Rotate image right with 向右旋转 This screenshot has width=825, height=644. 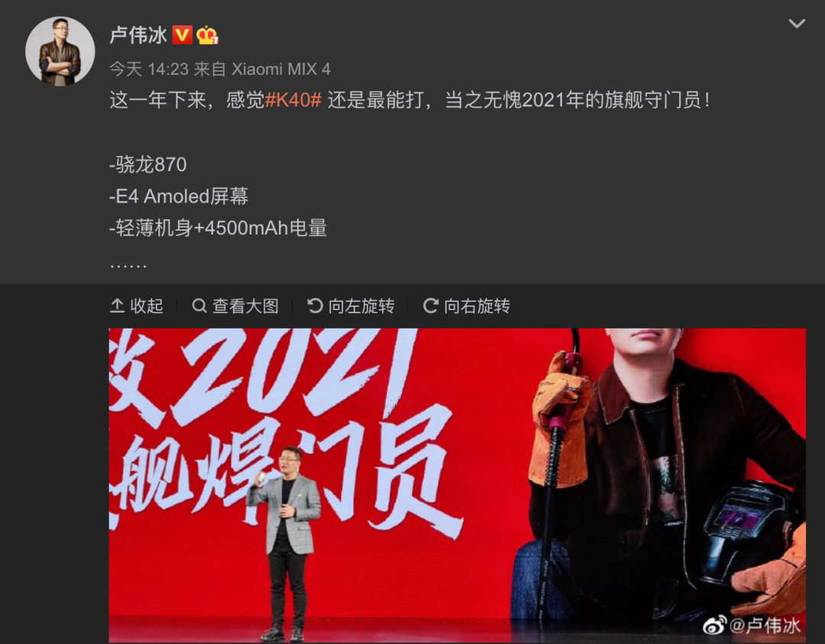(467, 306)
